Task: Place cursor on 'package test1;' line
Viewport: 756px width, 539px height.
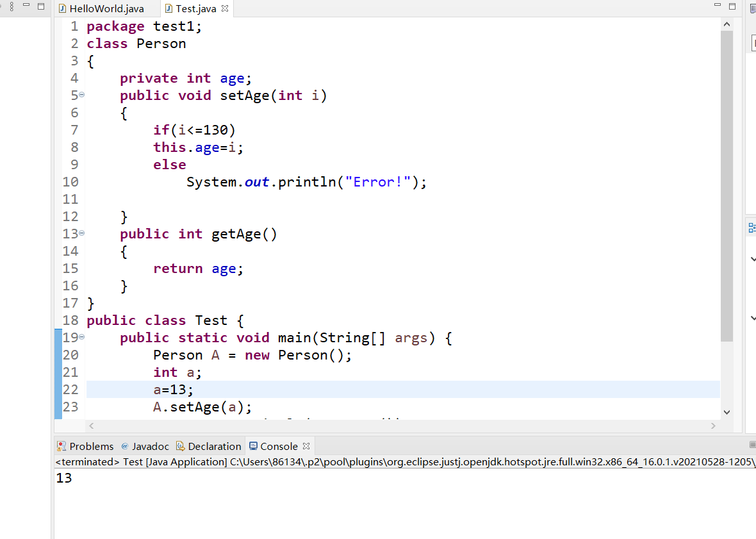Action: click(144, 26)
